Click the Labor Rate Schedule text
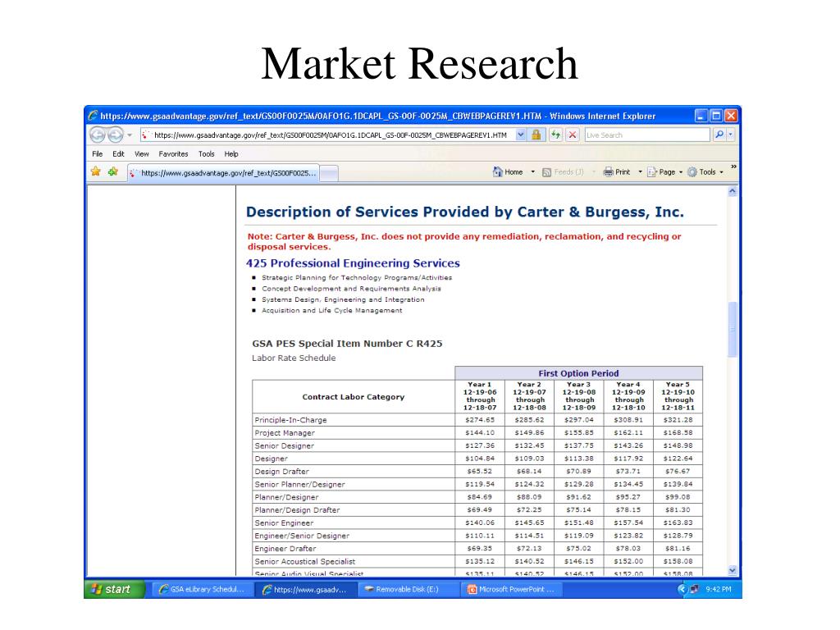 (x=294, y=358)
